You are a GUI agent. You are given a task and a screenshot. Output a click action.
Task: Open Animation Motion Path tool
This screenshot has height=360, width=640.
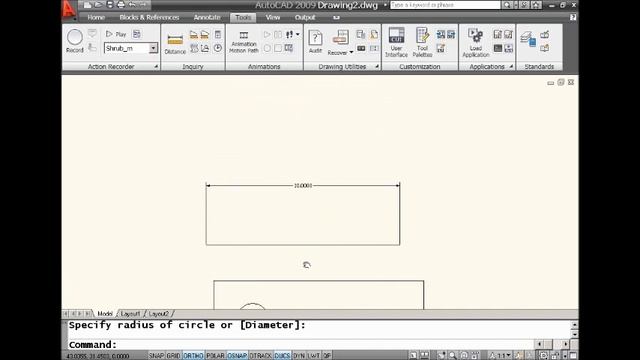[244, 42]
